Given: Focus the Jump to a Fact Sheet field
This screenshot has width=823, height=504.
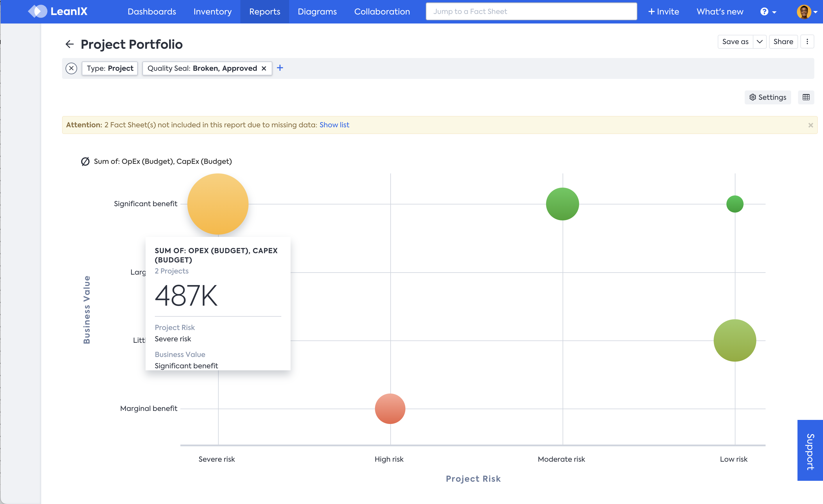Looking at the screenshot, I should pos(531,12).
